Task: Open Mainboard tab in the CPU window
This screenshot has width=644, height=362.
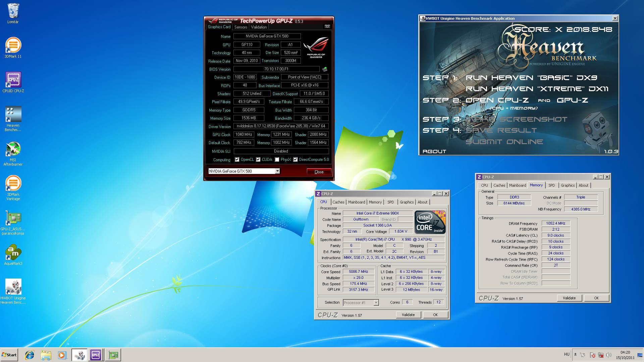Action: click(x=357, y=202)
